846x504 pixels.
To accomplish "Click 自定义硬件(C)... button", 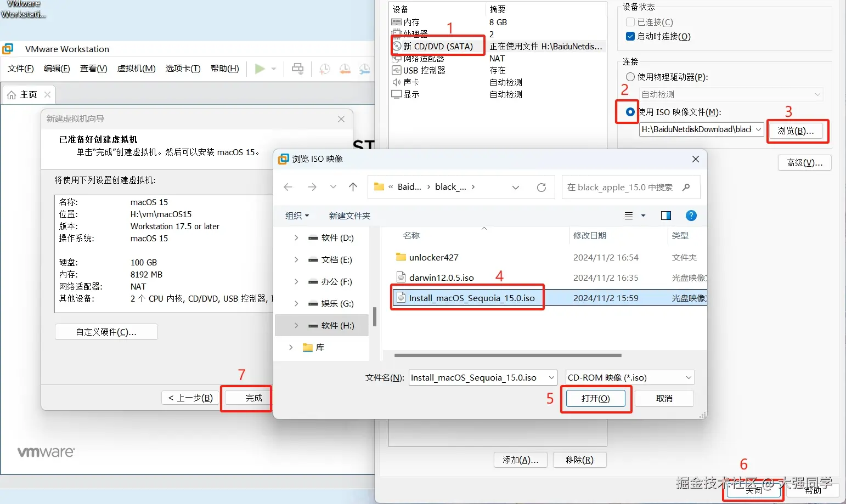I will point(106,332).
